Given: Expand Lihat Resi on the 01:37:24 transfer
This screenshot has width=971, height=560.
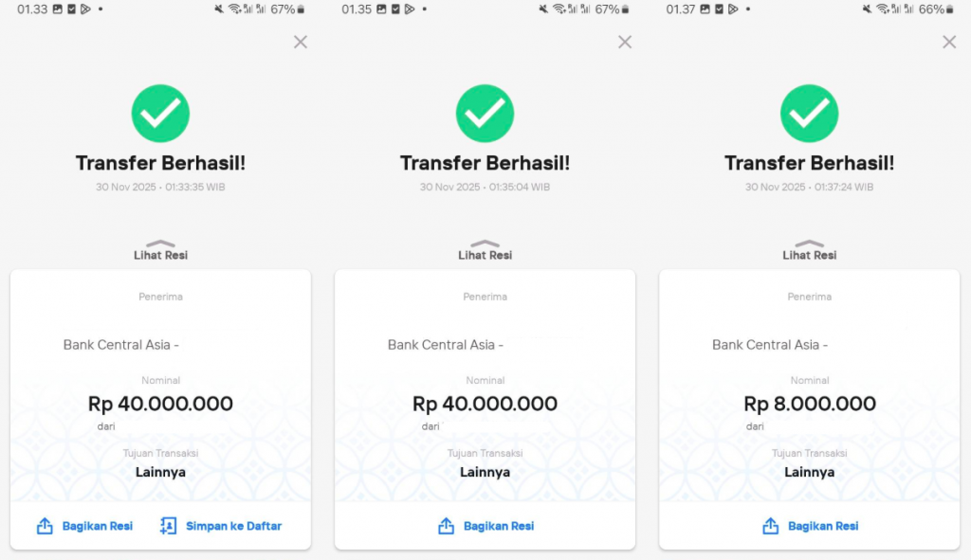Looking at the screenshot, I should point(809,250).
